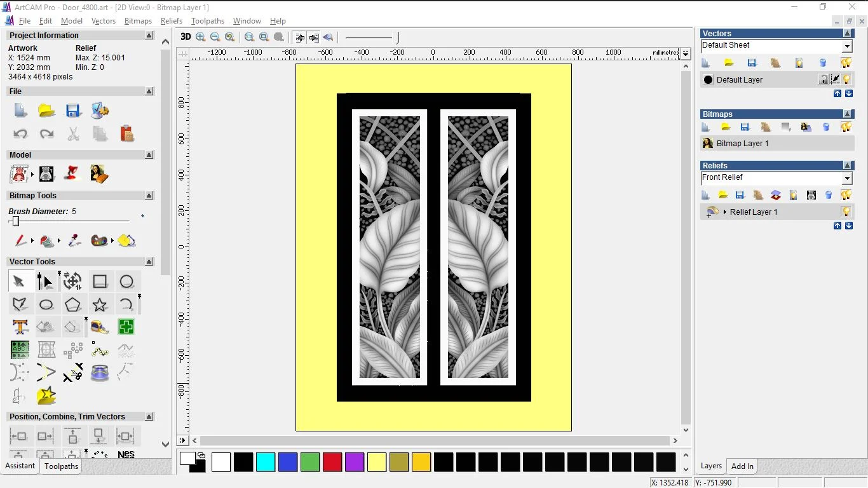Open the Toolpaths menu
The image size is (868, 488).
click(x=208, y=21)
